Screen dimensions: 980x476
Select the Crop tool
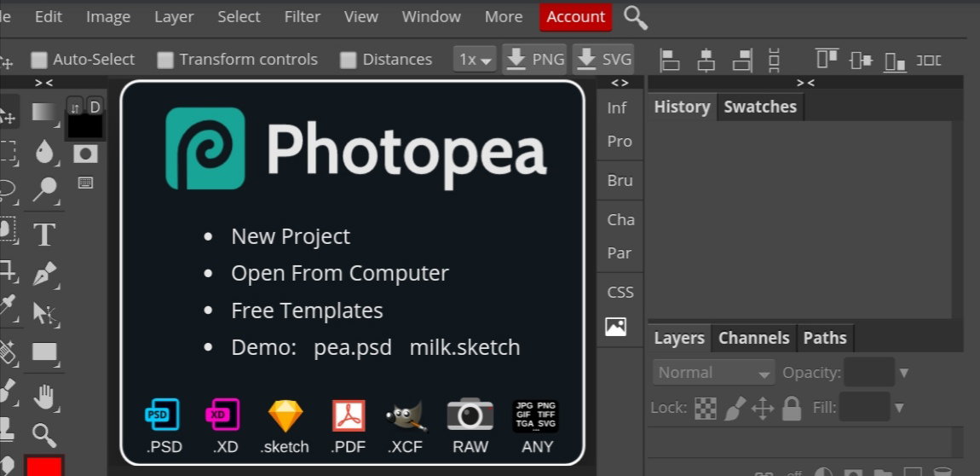[8, 270]
